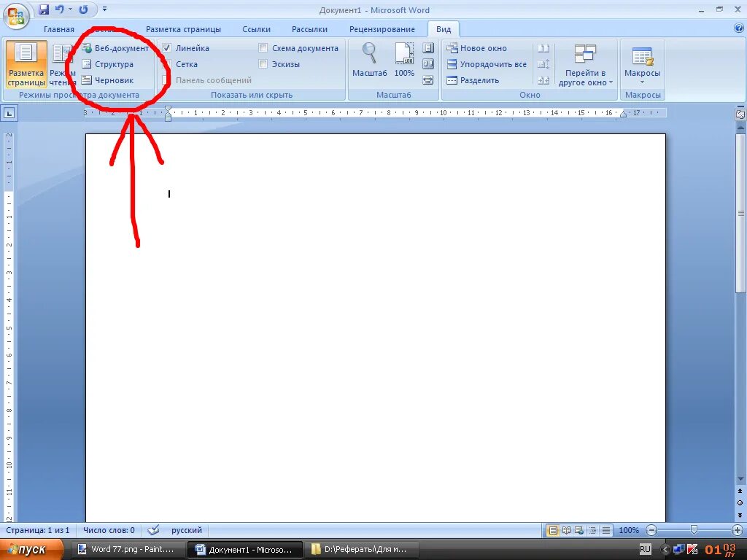Open the Рецензирование tab
Viewport: 747px width, 560px height.
coord(382,29)
